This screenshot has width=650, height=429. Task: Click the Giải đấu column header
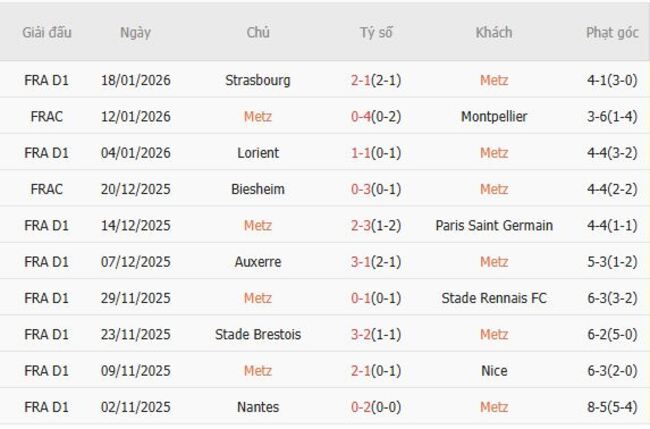click(46, 32)
